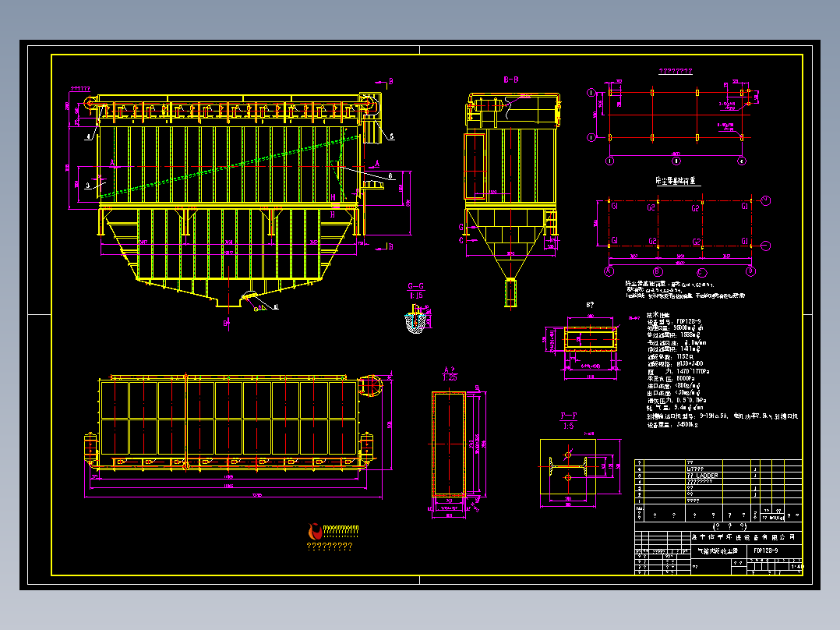Click callout number 11 near hopper outlet
The image size is (840, 630).
click(276, 307)
